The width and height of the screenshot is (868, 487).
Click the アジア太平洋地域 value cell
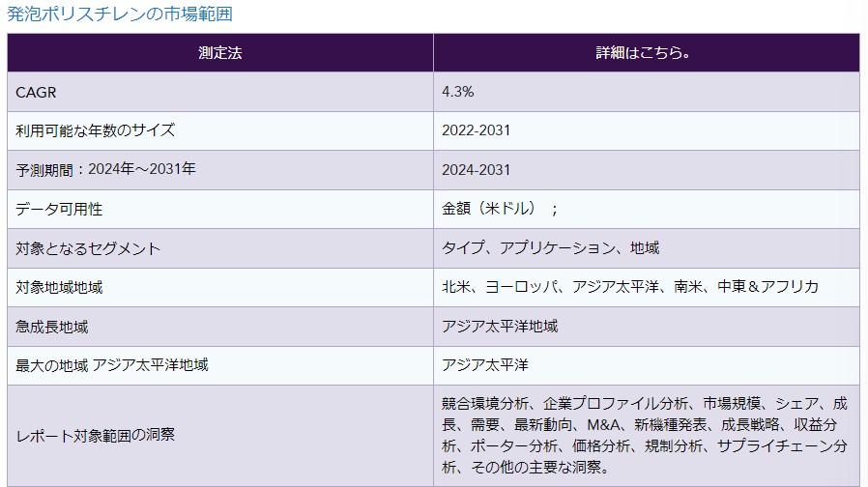(x=647, y=327)
